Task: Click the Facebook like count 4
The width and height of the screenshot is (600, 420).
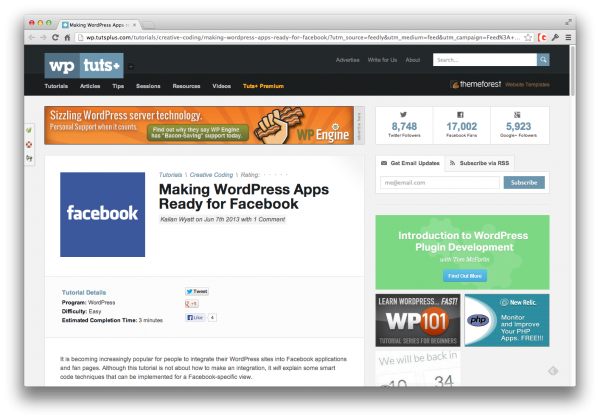Action: tap(212, 317)
